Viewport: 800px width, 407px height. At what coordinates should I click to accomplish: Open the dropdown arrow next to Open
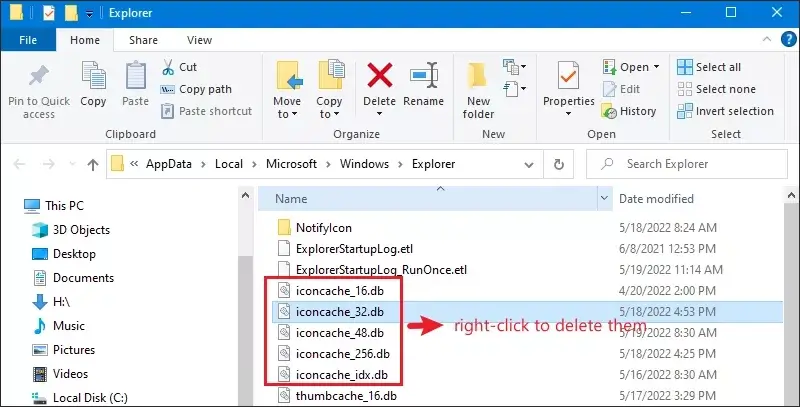coord(656,67)
